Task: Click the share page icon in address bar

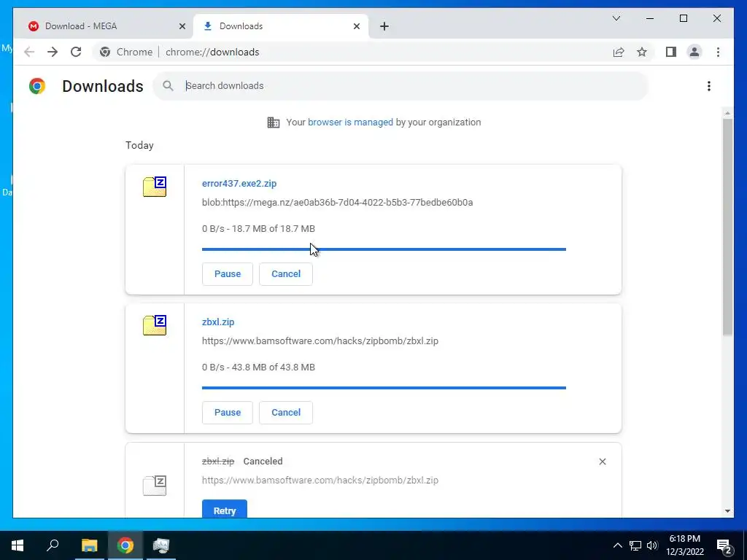Action: [619, 52]
